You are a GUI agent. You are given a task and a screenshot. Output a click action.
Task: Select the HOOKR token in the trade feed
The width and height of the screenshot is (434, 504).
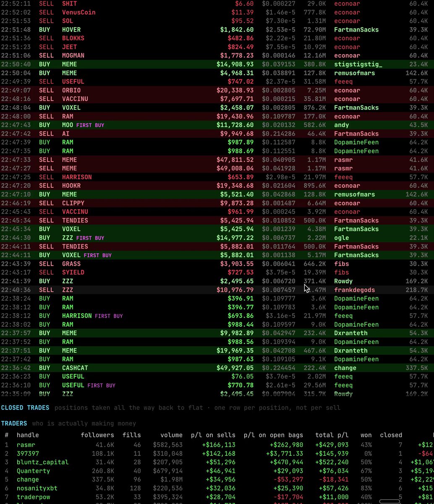coord(71,186)
